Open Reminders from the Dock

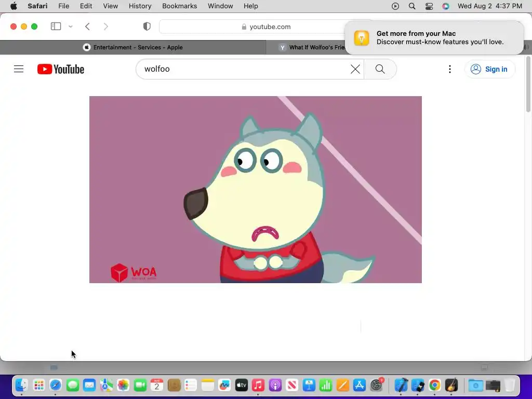click(191, 385)
